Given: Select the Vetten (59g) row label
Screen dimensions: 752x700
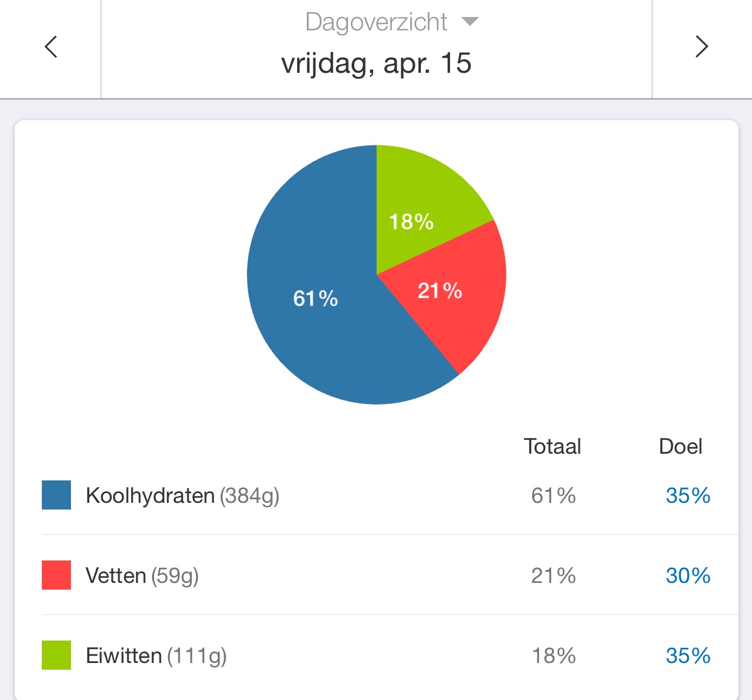Looking at the screenshot, I should (x=142, y=576).
